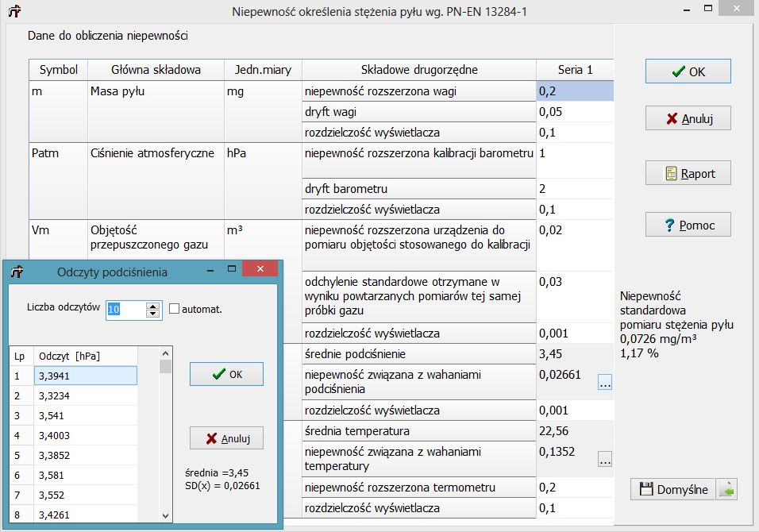Select reading 3 cell with value 3,541
759x532 pixels.
(86, 415)
